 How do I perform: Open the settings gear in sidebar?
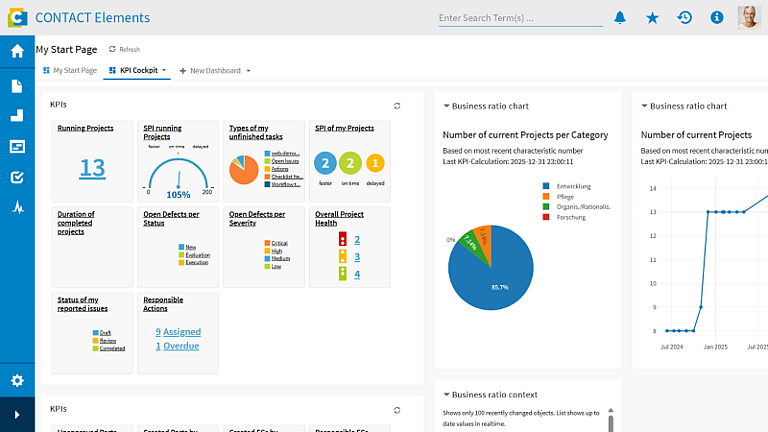(x=17, y=381)
